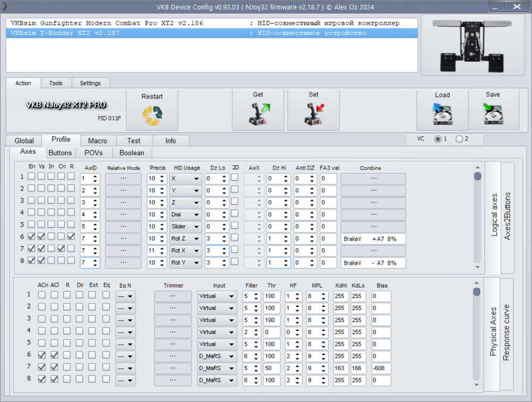Click the Save hard drive icon
The height and width of the screenshot is (402, 532).
pyautogui.click(x=493, y=114)
